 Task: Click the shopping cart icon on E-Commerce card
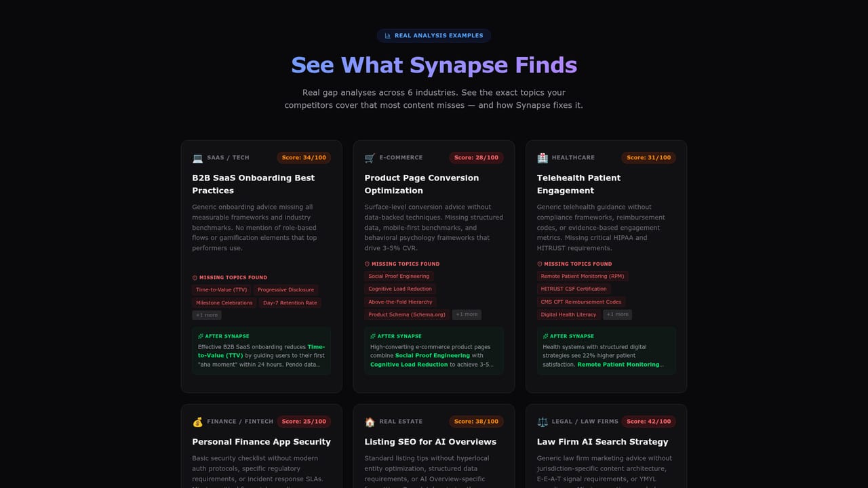coord(370,158)
